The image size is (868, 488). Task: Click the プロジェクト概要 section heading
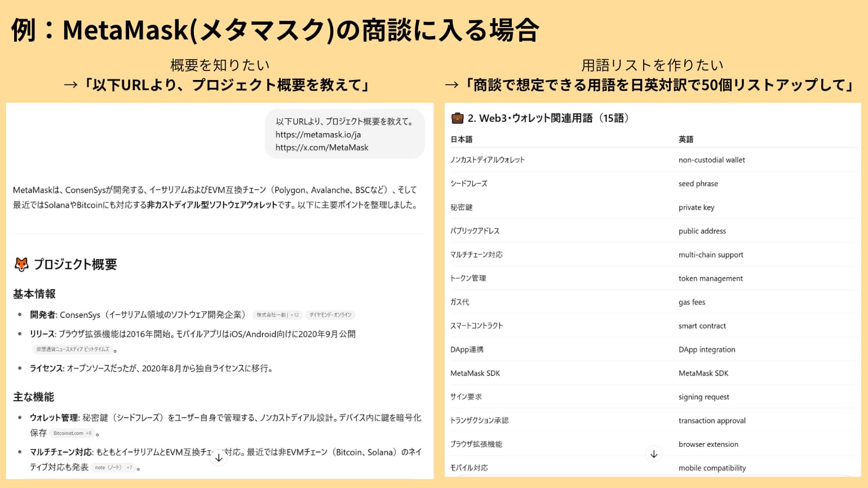76,264
